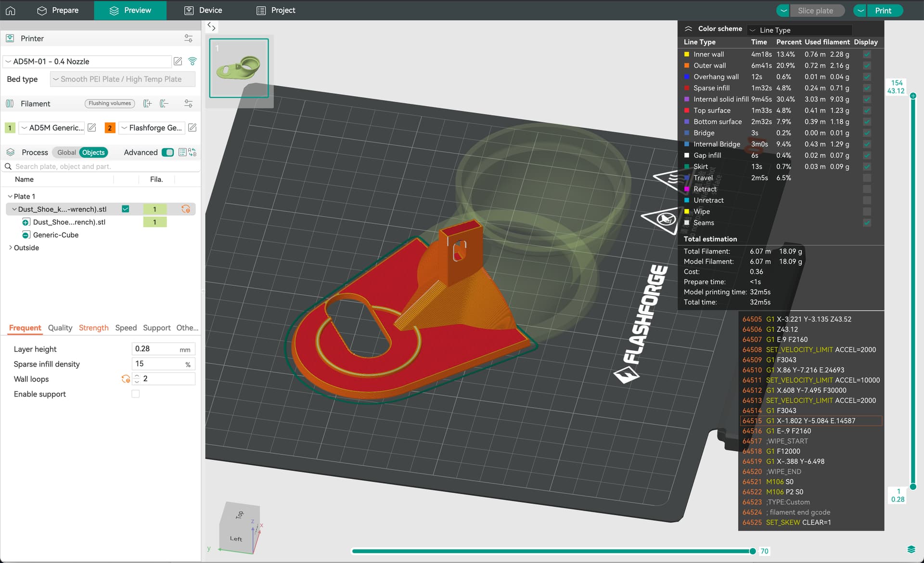
Task: Open the Bed type dropdown
Action: tap(123, 79)
